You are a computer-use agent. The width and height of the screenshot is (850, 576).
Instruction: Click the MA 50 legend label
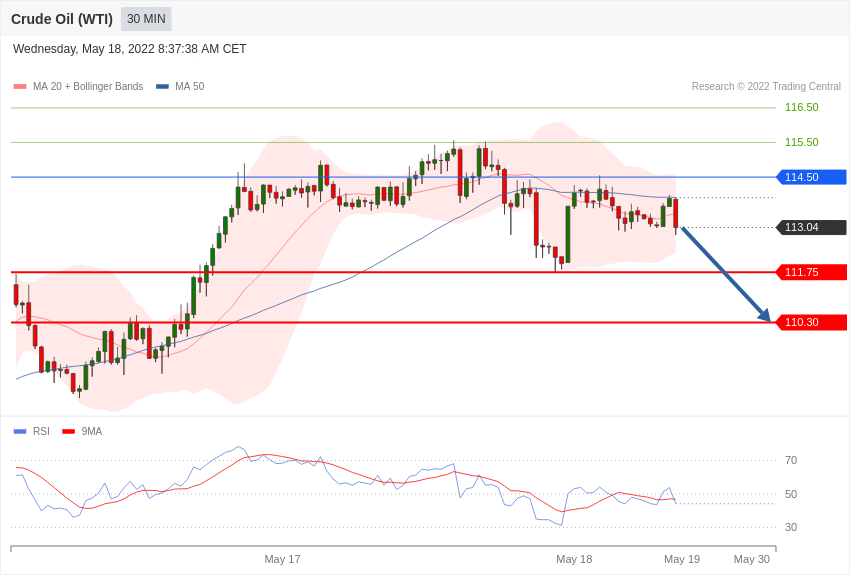click(190, 86)
